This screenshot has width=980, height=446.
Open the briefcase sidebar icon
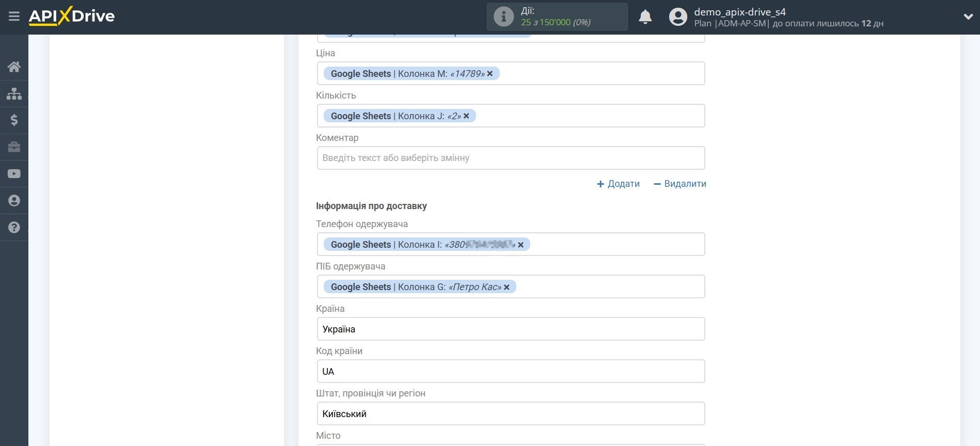tap(14, 147)
